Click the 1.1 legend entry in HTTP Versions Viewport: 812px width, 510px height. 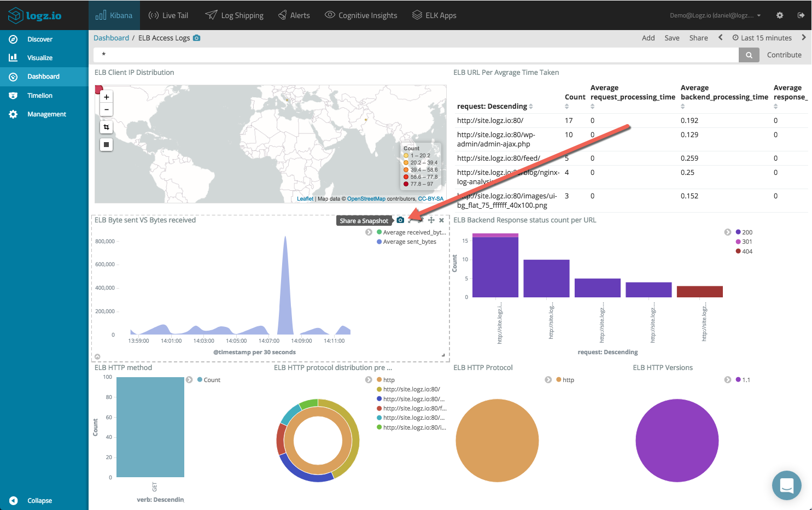(743, 380)
